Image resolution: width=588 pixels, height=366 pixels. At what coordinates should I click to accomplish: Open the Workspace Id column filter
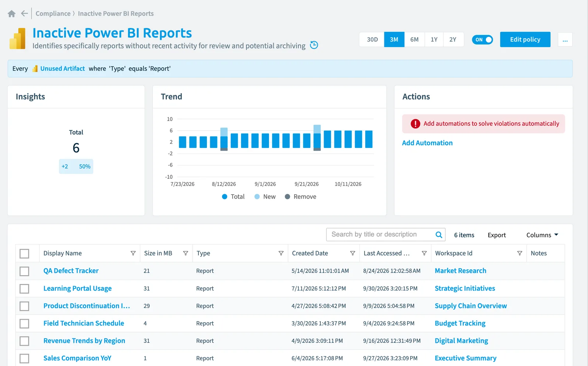coord(520,253)
